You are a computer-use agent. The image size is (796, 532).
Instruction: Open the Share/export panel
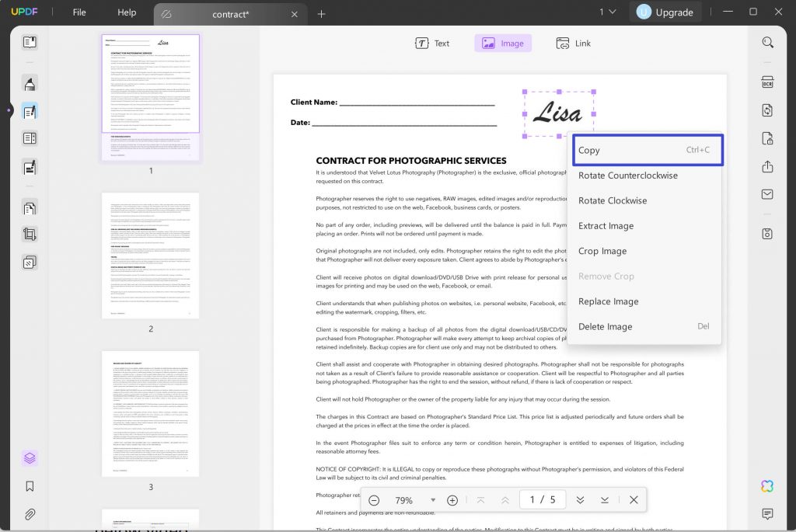pos(767,167)
